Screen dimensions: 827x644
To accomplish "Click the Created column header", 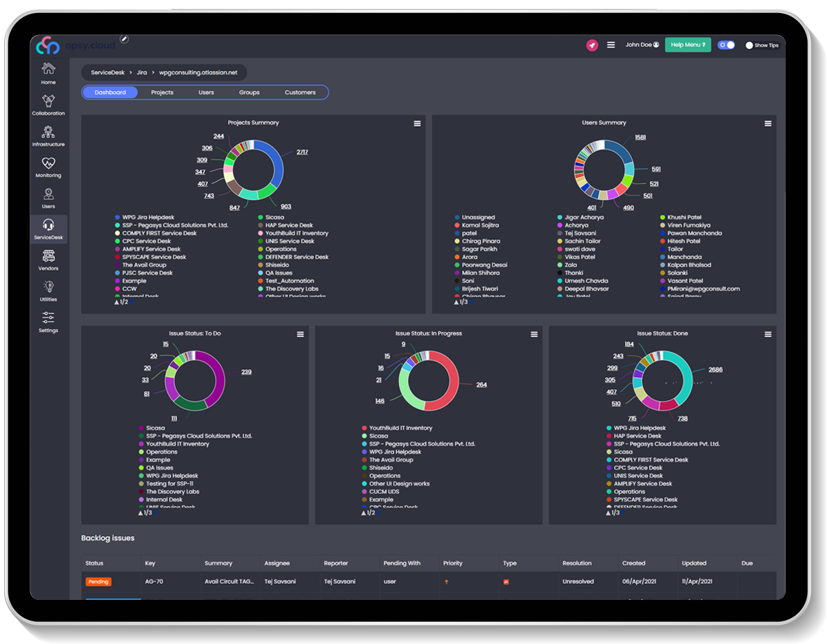I will 633,563.
